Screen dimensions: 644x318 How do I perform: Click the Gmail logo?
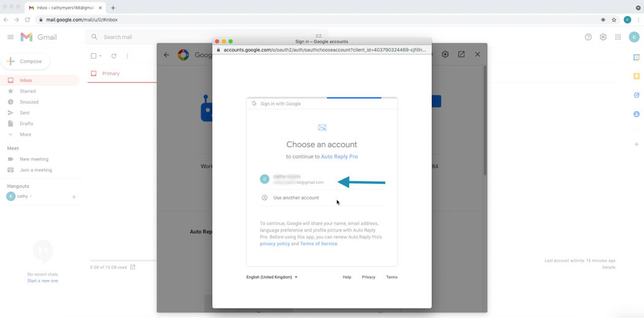point(39,37)
